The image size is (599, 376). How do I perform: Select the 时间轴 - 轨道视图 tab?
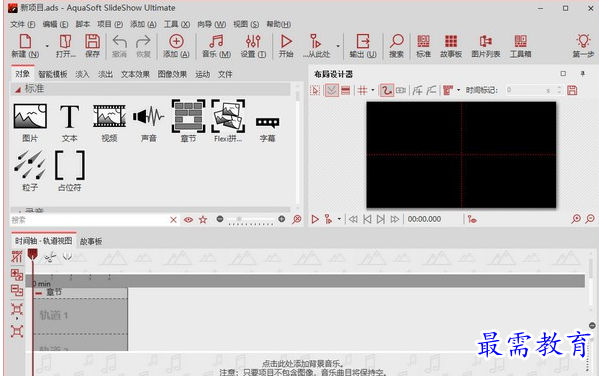coord(44,241)
